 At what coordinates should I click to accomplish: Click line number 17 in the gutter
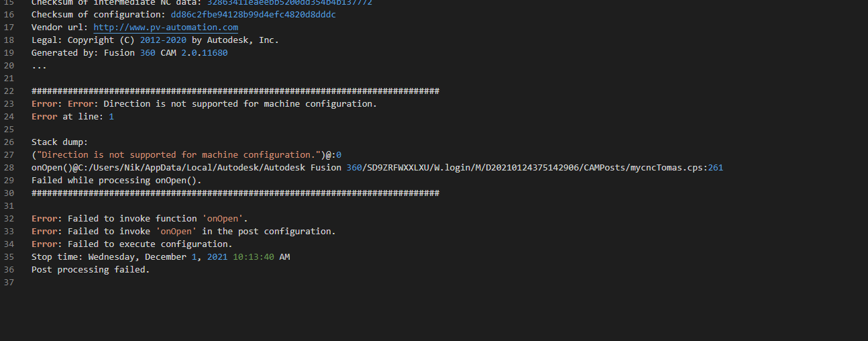point(9,28)
